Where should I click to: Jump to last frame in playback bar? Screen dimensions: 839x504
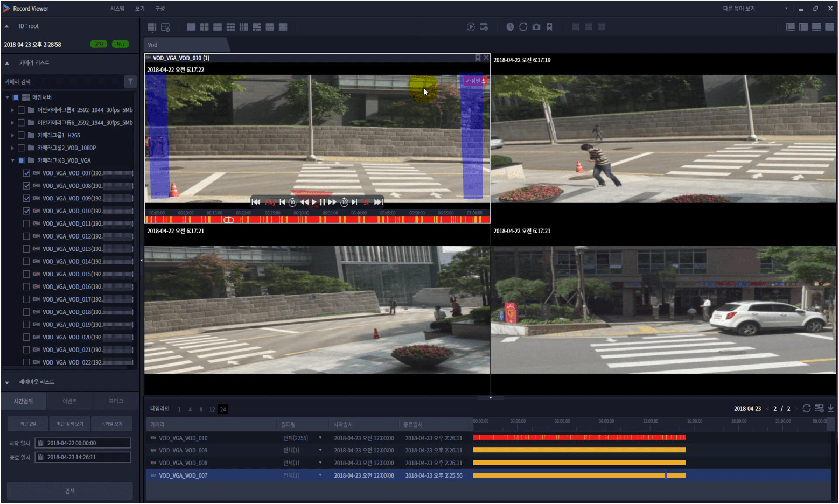click(379, 202)
